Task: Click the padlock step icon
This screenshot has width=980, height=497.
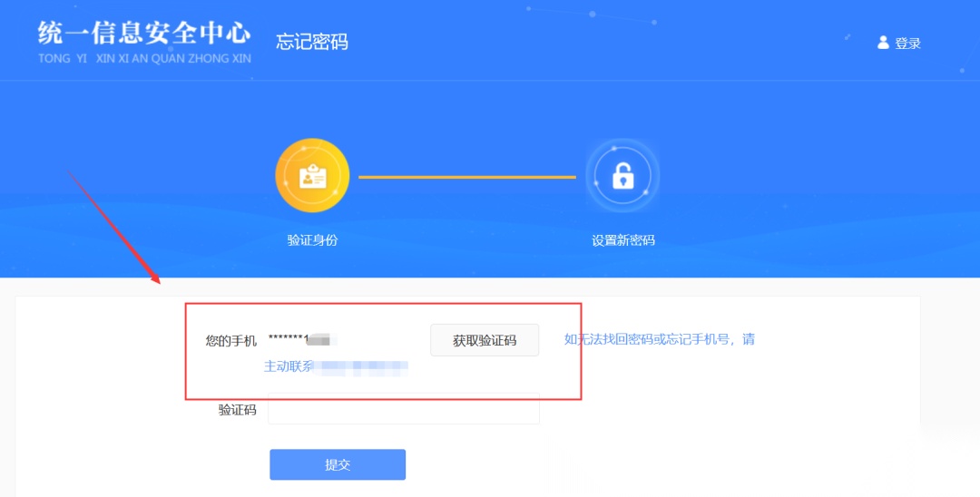Action: tap(622, 176)
